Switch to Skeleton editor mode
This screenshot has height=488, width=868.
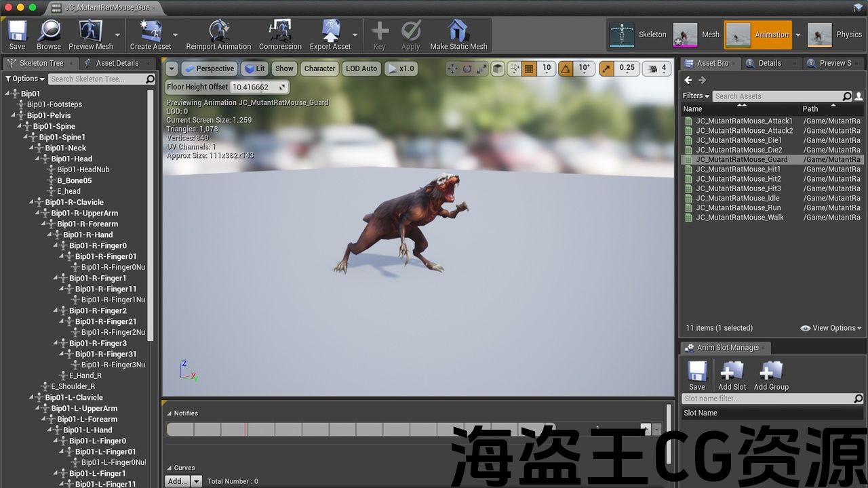click(638, 35)
